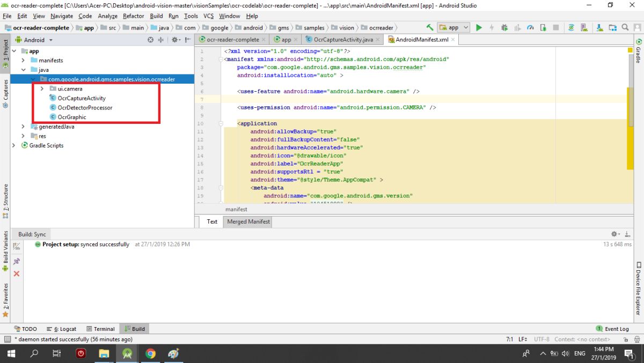Click the Run with Coverage icon

[x=517, y=27]
